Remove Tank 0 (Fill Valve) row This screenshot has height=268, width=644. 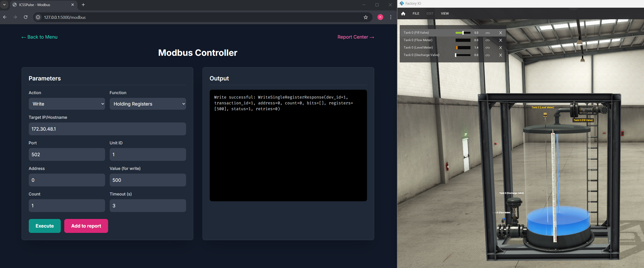(500, 33)
